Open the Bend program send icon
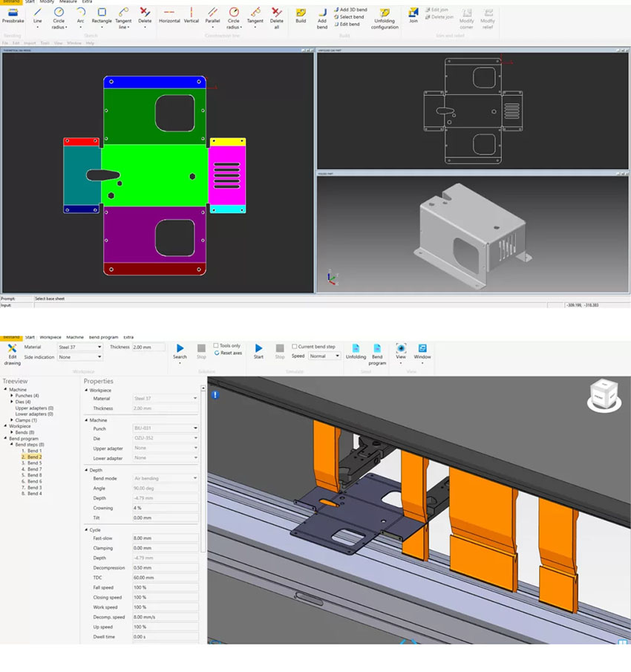The height and width of the screenshot is (672, 631). click(377, 349)
